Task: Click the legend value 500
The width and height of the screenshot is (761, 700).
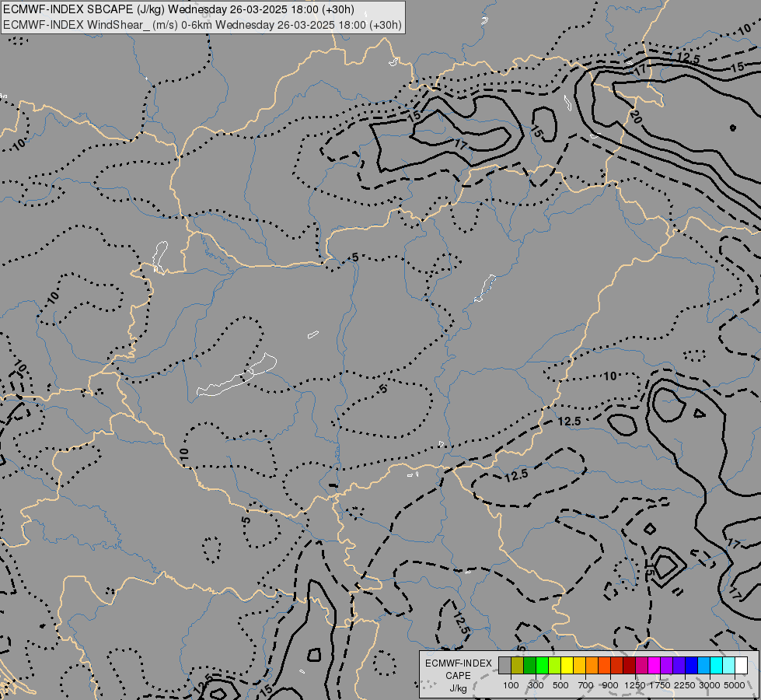Action: 560,685
